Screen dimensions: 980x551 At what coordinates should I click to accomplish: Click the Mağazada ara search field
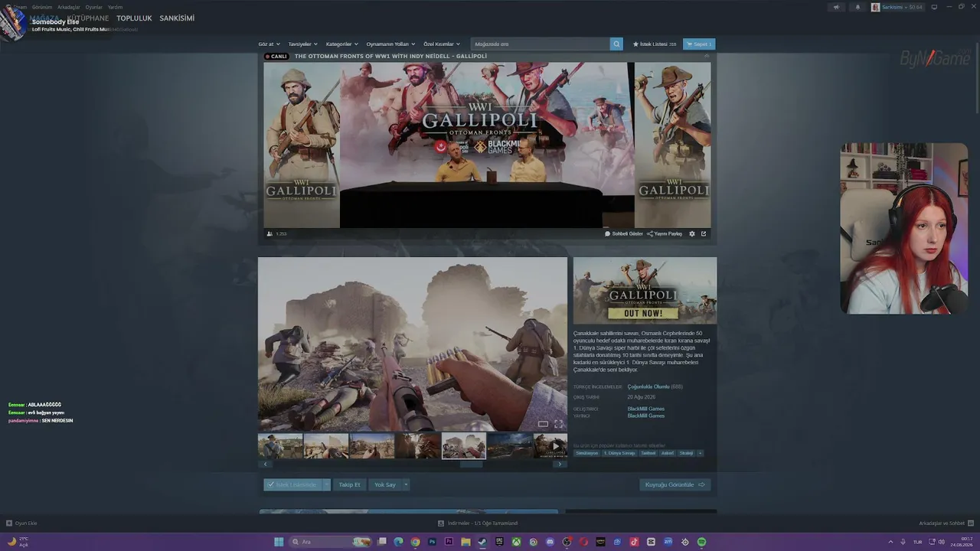point(541,44)
